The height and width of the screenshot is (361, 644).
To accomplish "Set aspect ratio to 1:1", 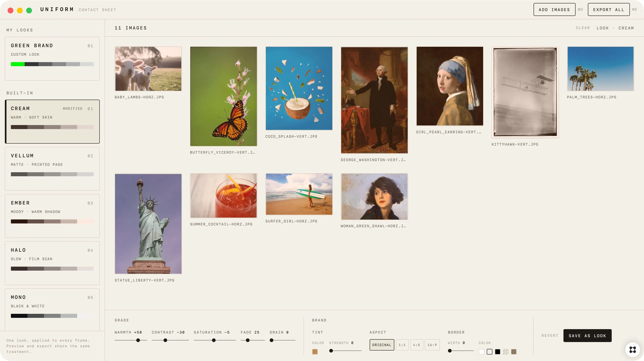I will coord(402,345).
